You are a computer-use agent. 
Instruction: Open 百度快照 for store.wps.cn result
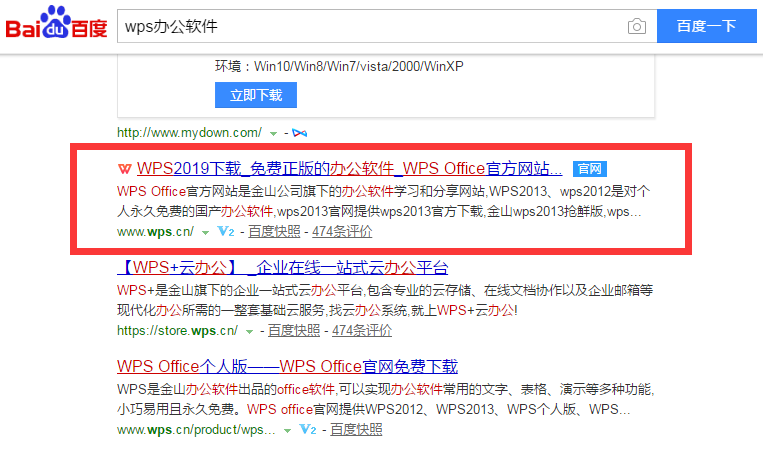[294, 331]
